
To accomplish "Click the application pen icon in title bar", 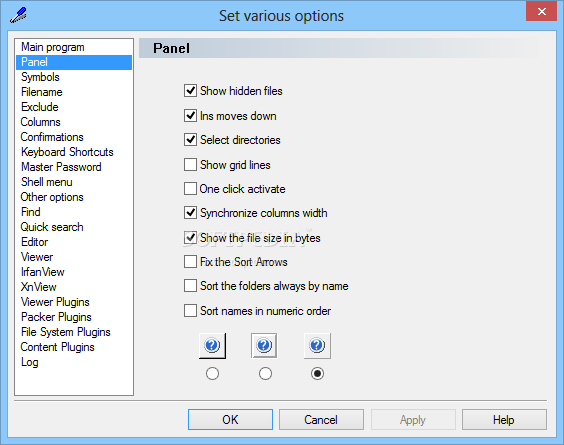I will tap(18, 15).
